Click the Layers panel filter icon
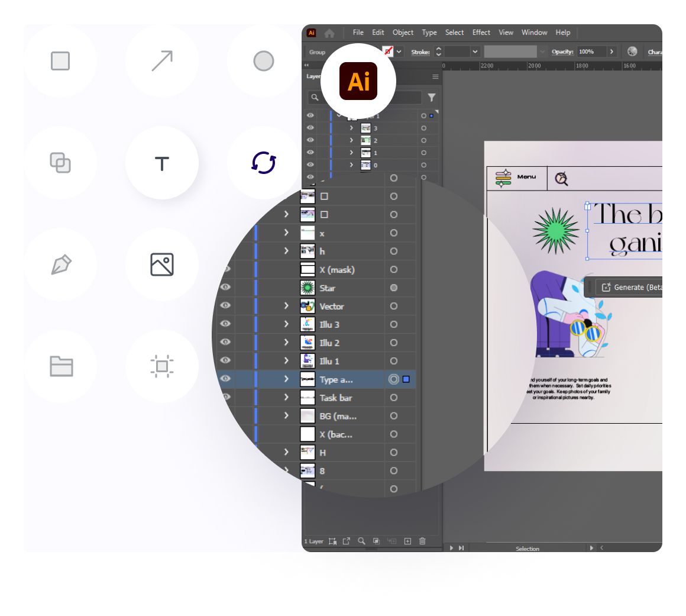 [x=432, y=98]
